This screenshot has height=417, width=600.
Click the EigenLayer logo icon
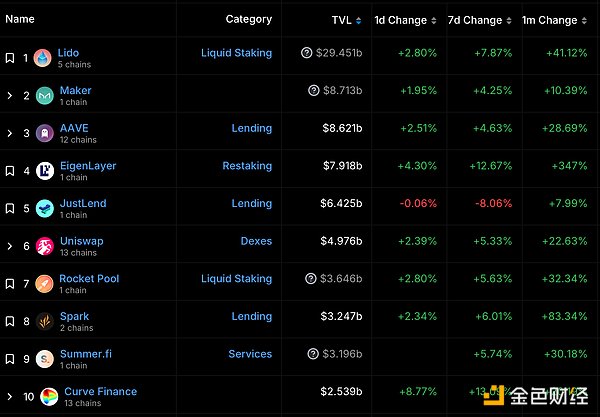click(x=43, y=171)
